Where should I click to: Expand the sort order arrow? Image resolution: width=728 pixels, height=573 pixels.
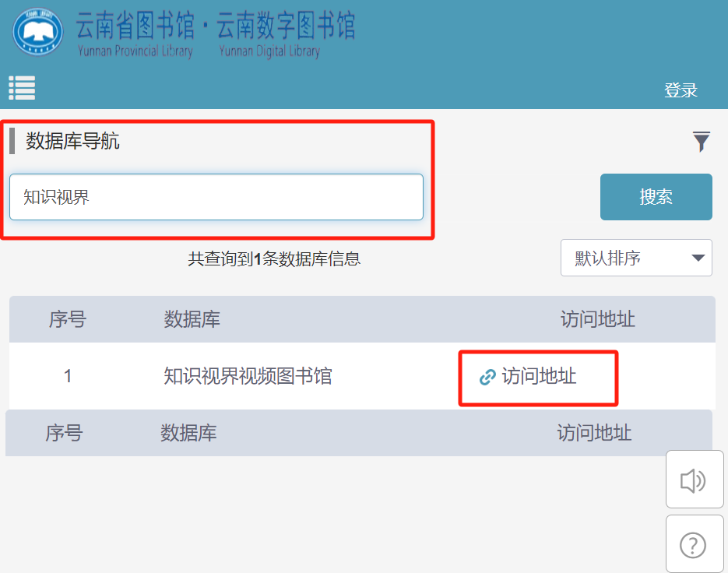point(697,258)
